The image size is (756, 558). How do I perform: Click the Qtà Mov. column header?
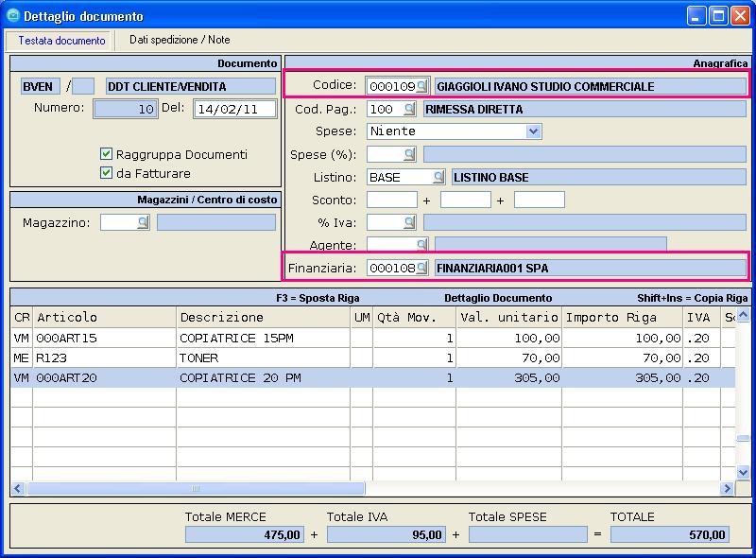point(414,317)
